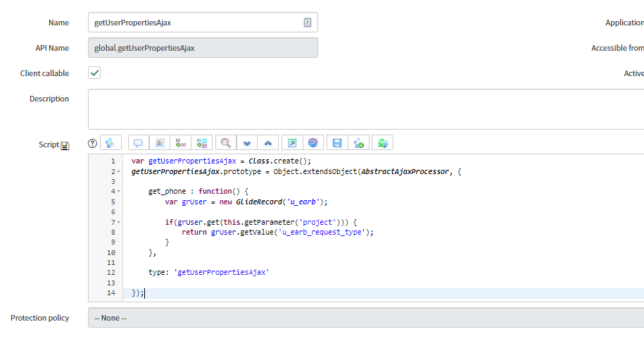Viewport: 644px width, 346px height.
Task: Click 'AbstractAjaxProcessor' in line 2
Action: (x=405, y=171)
